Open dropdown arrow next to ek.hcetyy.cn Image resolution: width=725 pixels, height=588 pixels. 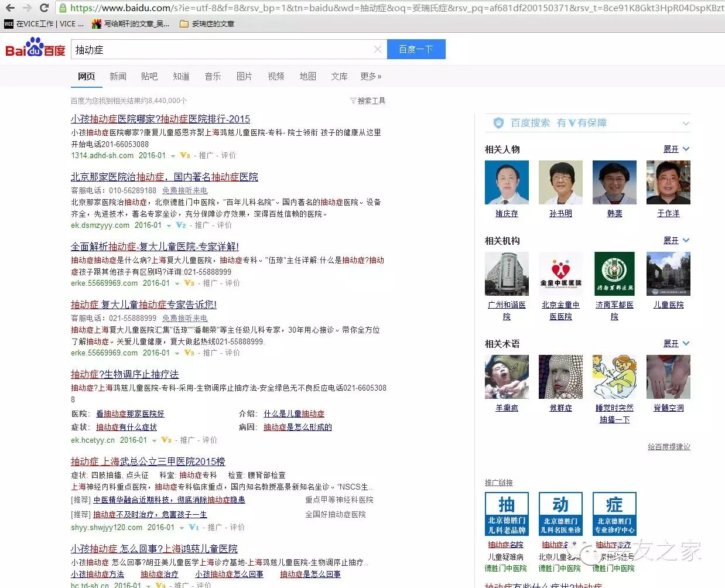[154, 440]
